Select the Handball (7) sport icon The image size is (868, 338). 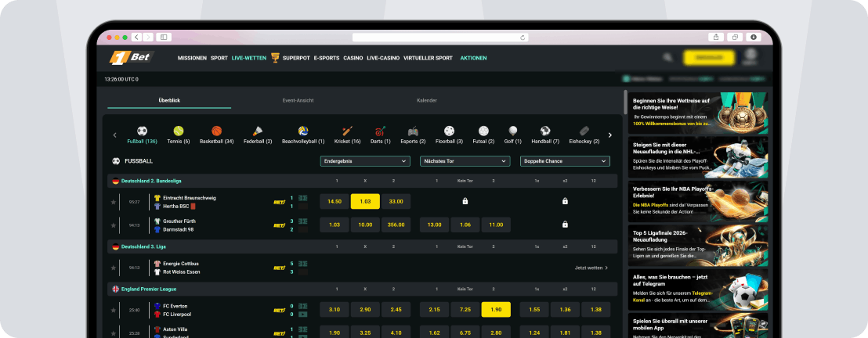click(545, 131)
